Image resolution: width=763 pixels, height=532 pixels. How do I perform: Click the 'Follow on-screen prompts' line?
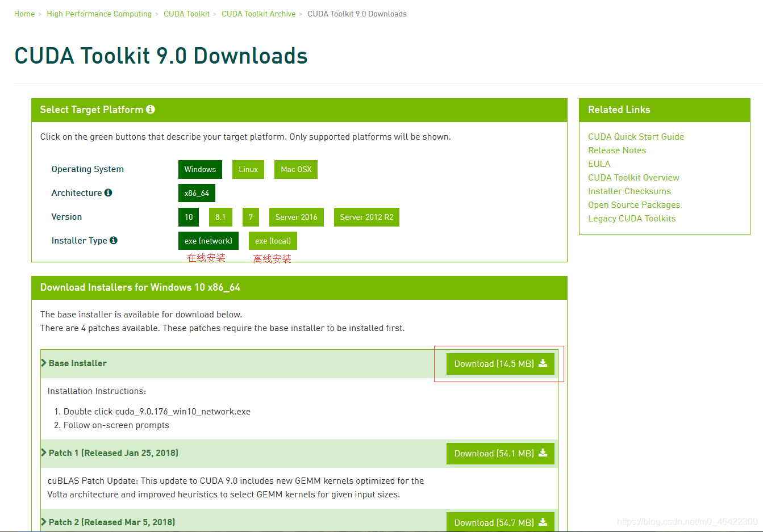pyautogui.click(x=116, y=425)
